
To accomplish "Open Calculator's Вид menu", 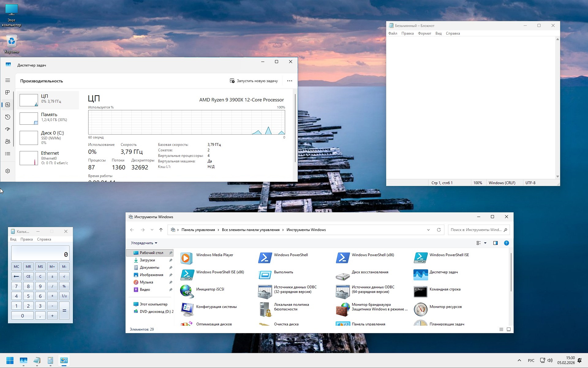I will tap(13, 239).
